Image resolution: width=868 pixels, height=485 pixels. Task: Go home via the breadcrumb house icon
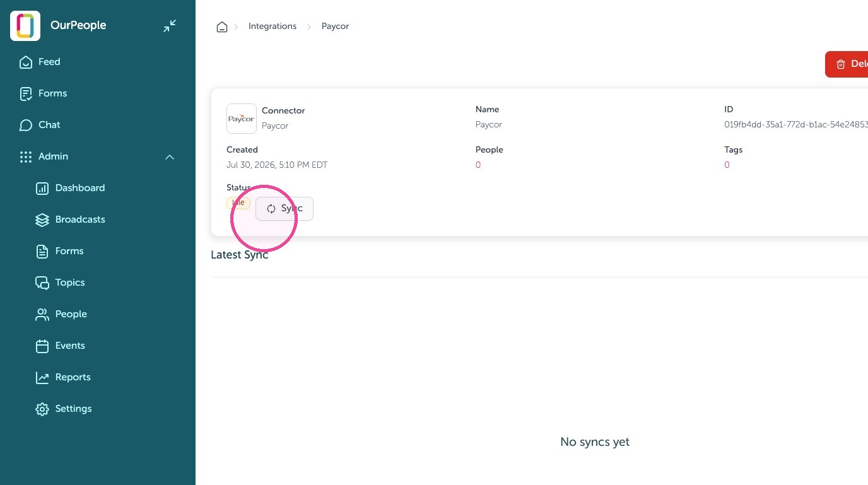point(222,26)
